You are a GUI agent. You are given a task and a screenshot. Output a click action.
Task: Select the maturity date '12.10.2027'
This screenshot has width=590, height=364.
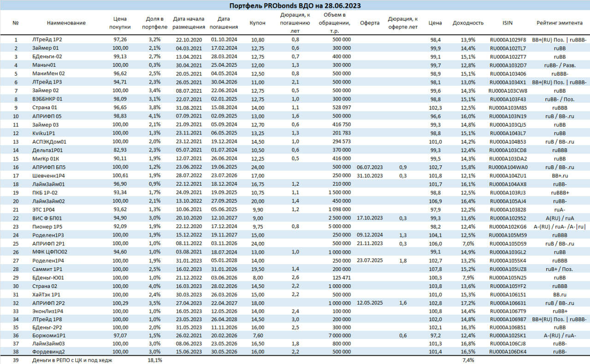click(224, 218)
